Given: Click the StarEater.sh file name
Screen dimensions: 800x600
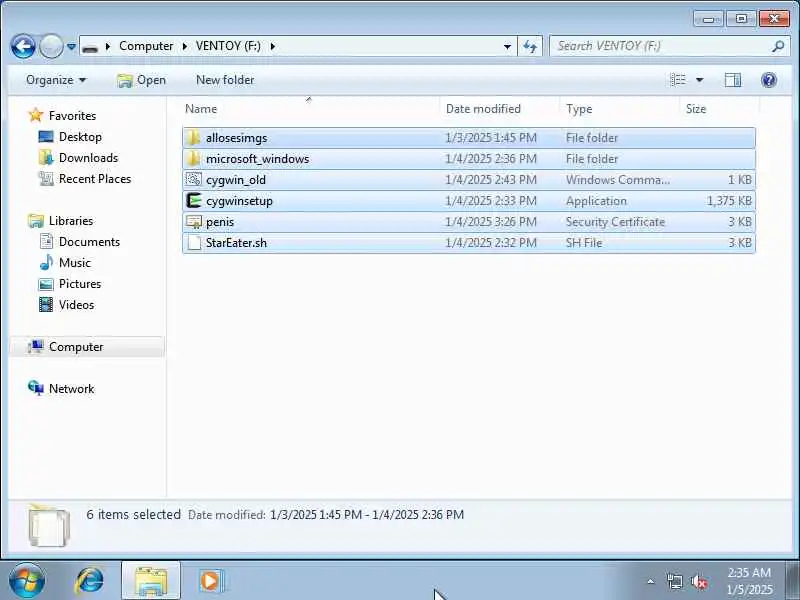Looking at the screenshot, I should (x=236, y=242).
